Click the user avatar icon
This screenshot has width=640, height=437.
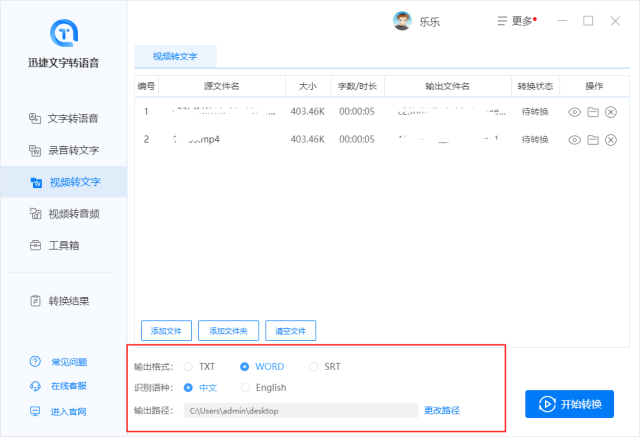coord(402,21)
